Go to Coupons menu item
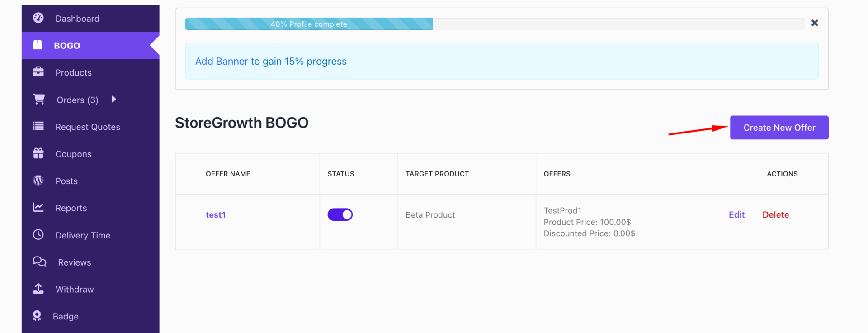This screenshot has height=333, width=868. point(90,154)
